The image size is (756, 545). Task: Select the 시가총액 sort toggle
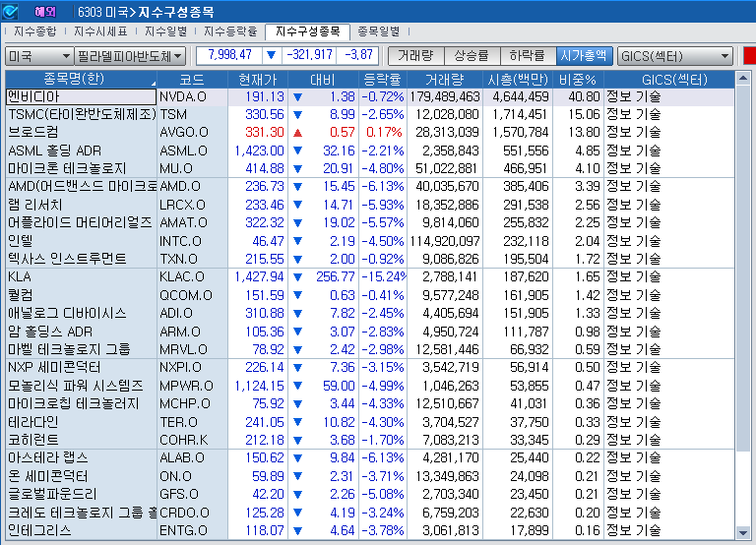pyautogui.click(x=584, y=56)
